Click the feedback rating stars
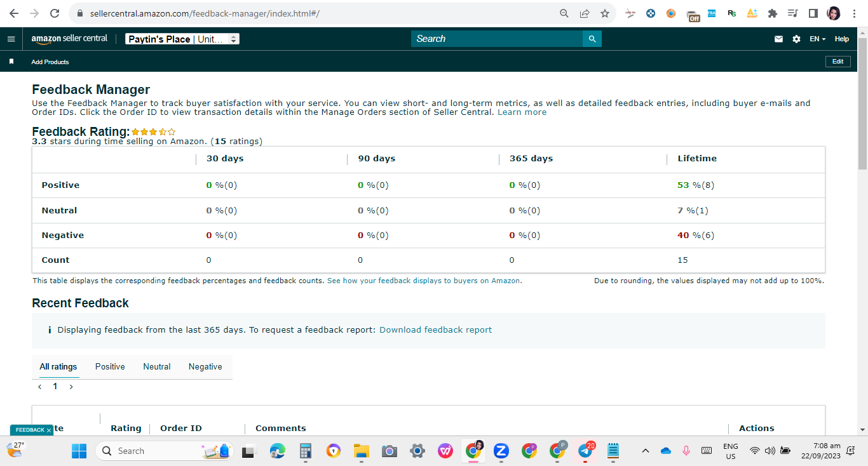The width and height of the screenshot is (868, 466). coord(154,132)
